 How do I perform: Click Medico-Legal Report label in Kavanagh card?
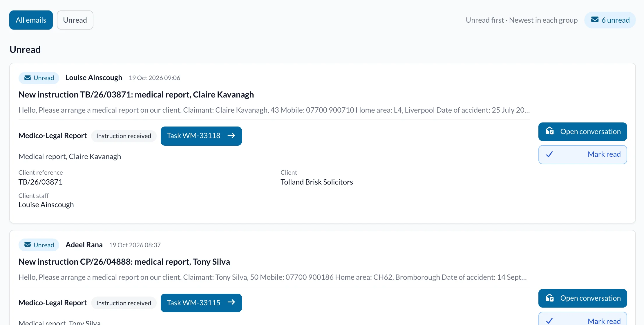53,136
